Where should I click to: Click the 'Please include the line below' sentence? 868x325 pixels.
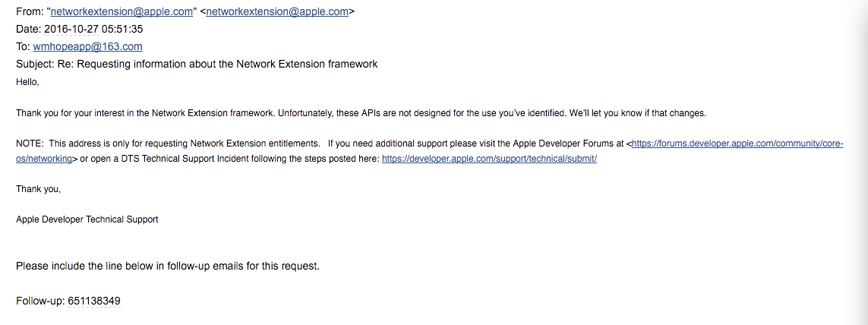point(168,267)
